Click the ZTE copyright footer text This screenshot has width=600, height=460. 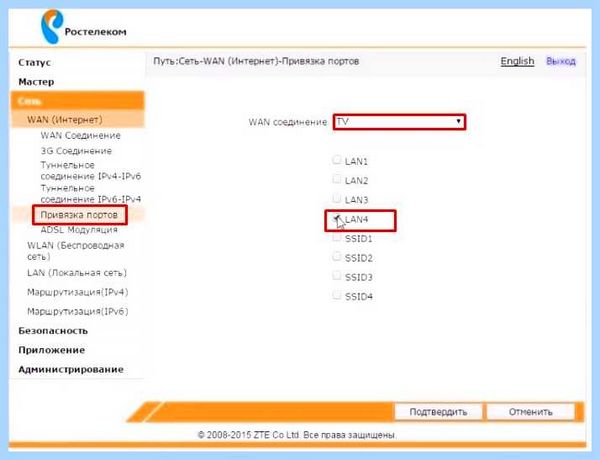click(297, 435)
